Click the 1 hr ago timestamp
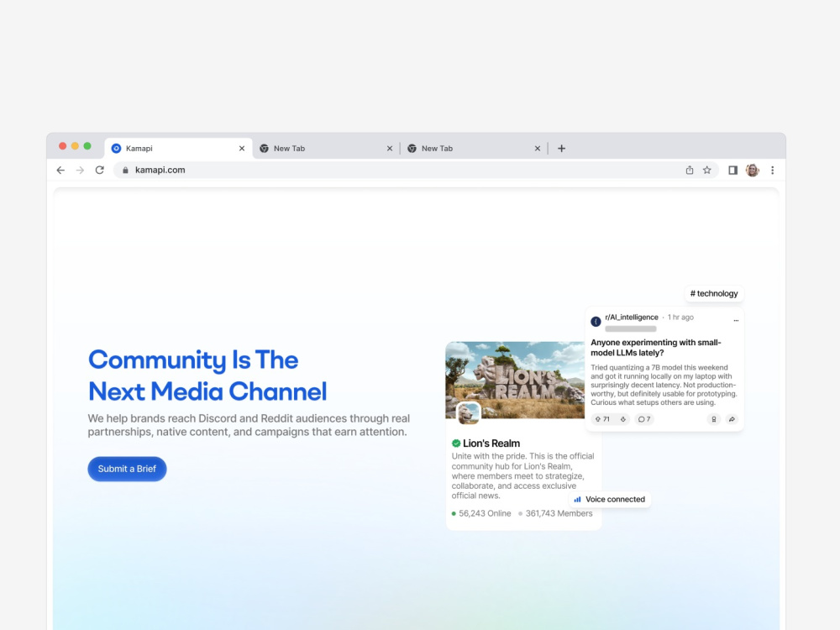The image size is (840, 630). [680, 318]
